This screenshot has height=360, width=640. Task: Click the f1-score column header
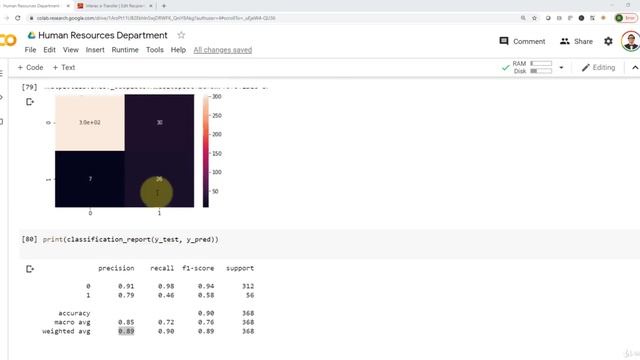click(198, 268)
